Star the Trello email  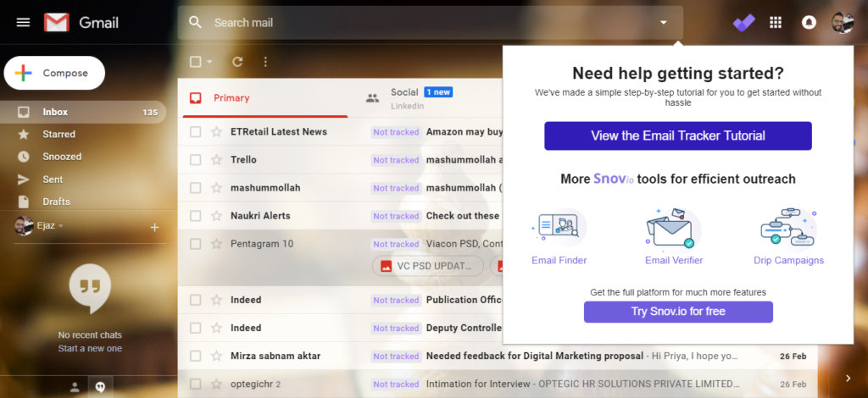click(x=216, y=160)
